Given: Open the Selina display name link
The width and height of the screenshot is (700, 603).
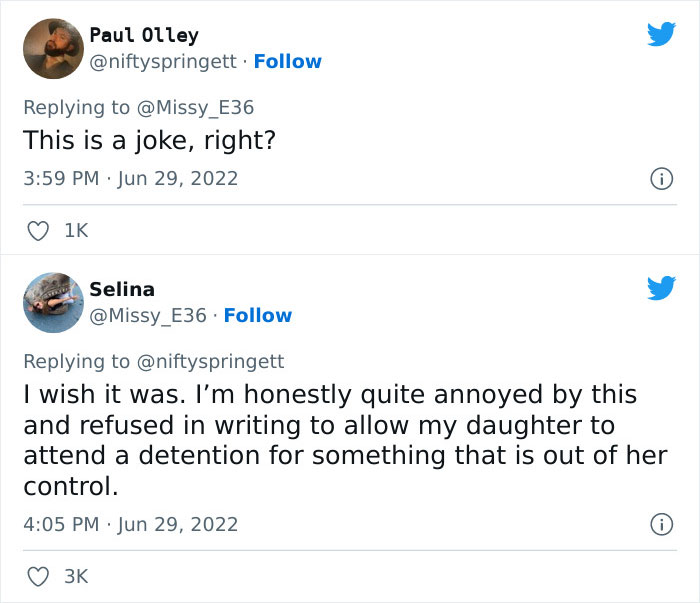Looking at the screenshot, I should [122, 289].
